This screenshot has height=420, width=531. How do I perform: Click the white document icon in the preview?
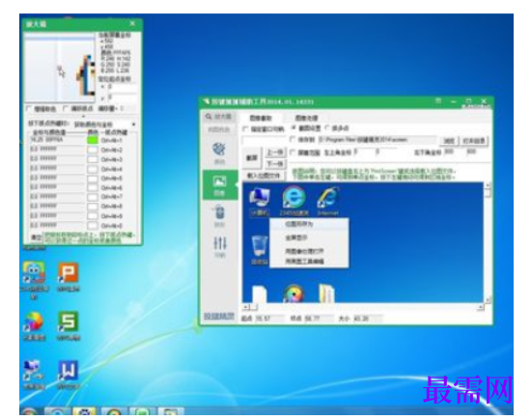(260, 294)
